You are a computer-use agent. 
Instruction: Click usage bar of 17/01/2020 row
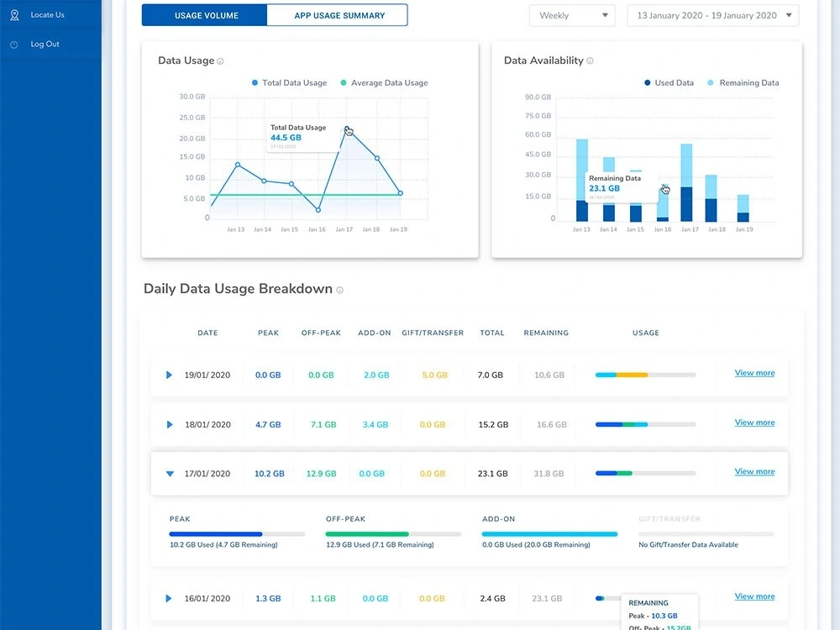(x=645, y=474)
